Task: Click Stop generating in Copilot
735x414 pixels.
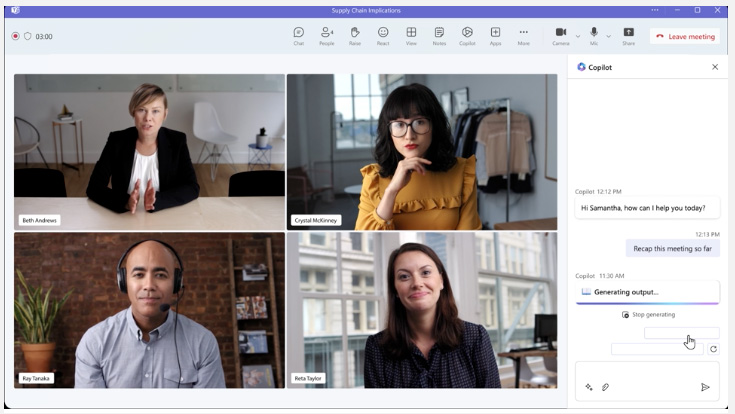Action: (648, 314)
